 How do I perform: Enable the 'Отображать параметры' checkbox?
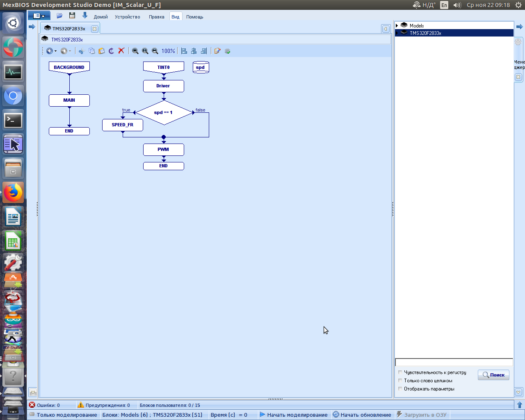tap(400, 389)
